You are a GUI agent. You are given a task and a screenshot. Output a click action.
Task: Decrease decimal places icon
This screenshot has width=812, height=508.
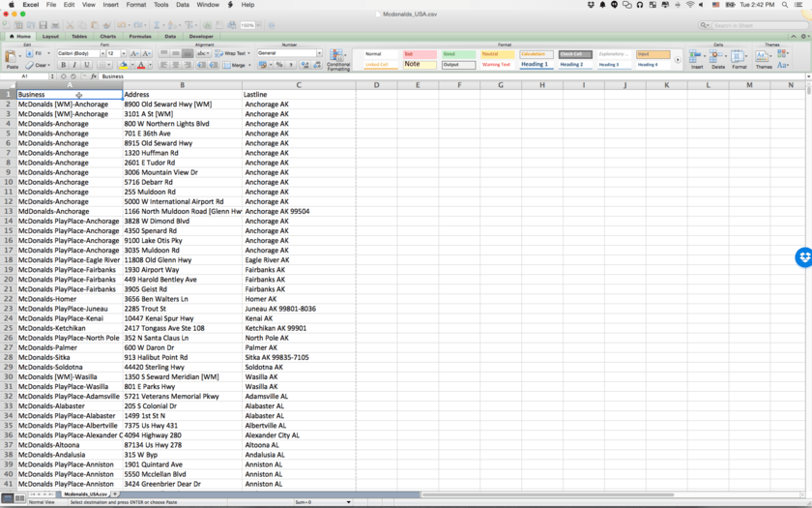click(317, 65)
